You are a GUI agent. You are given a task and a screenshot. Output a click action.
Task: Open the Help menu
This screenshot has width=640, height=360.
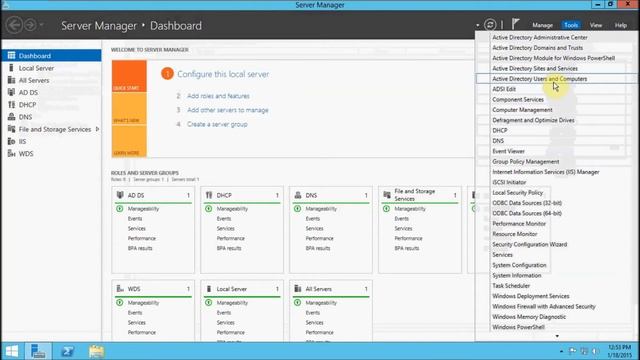click(620, 25)
